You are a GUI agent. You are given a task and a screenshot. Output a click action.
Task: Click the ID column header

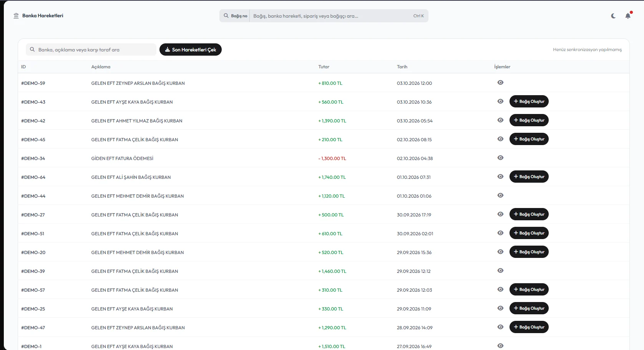click(23, 67)
